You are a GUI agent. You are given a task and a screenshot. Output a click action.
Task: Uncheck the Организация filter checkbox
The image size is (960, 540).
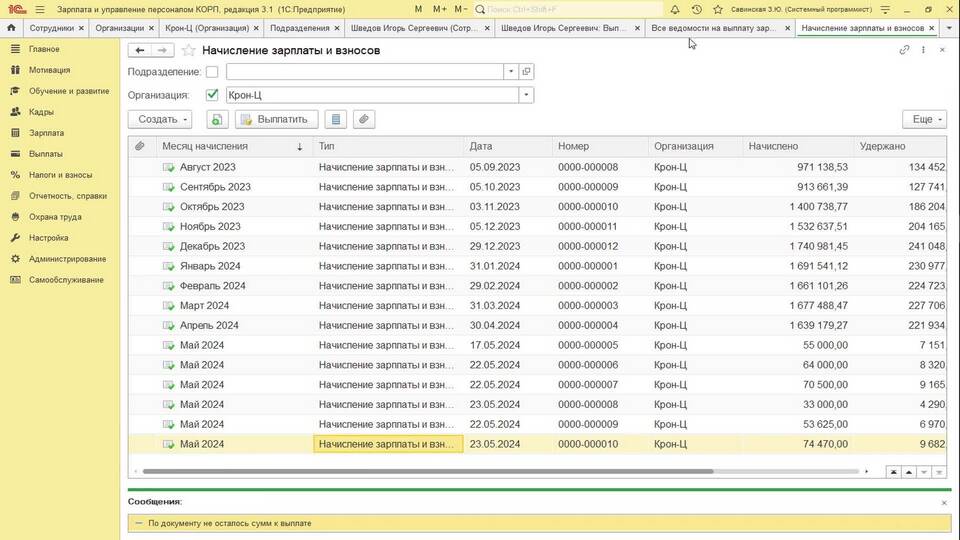(212, 95)
